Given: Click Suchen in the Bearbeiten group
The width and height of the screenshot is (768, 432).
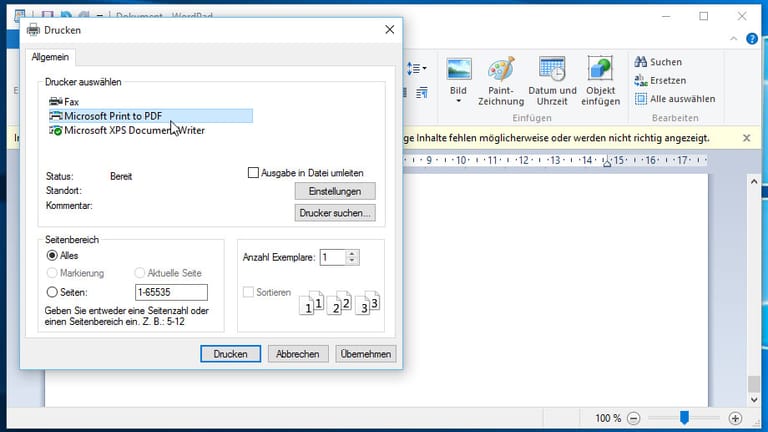Looking at the screenshot, I should [x=658, y=62].
